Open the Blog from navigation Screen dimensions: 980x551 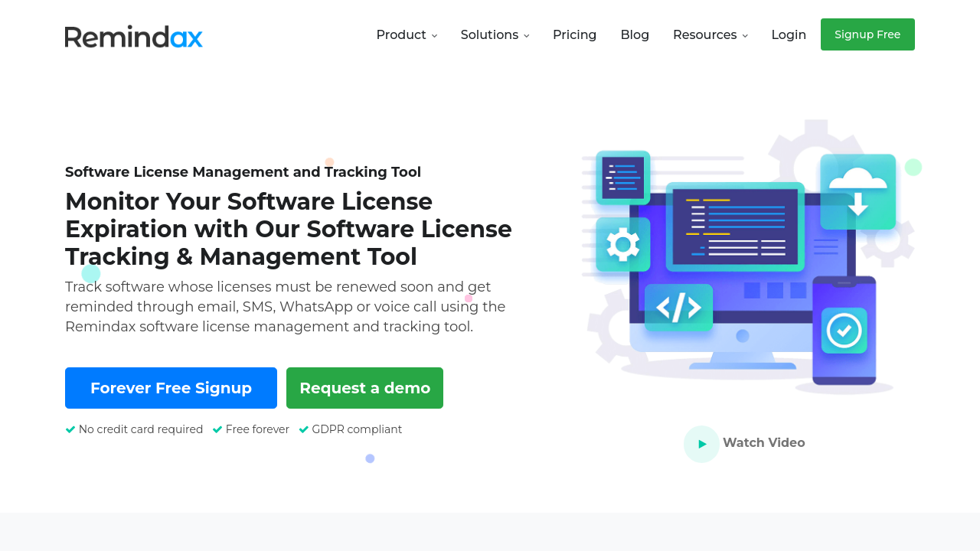click(x=635, y=35)
